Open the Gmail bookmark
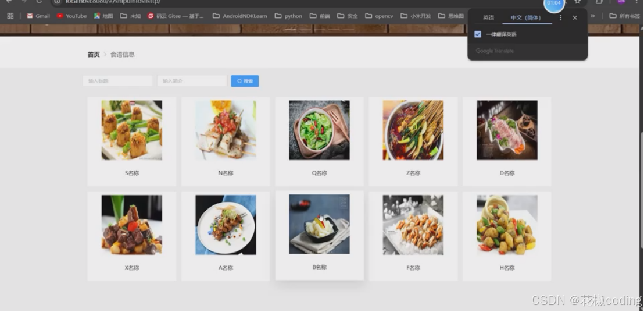The image size is (644, 312). pos(38,16)
